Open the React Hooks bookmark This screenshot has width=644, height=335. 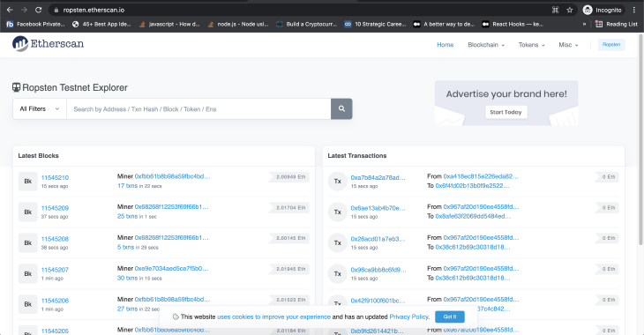point(513,24)
